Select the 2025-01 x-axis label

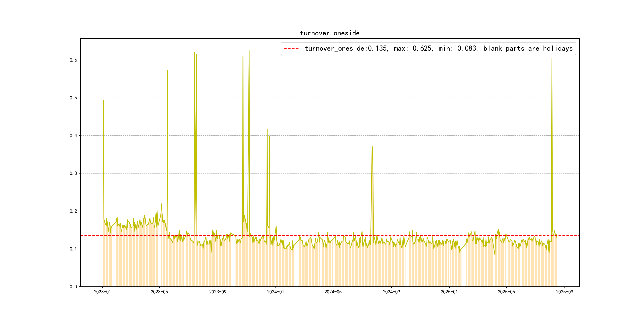(449, 292)
